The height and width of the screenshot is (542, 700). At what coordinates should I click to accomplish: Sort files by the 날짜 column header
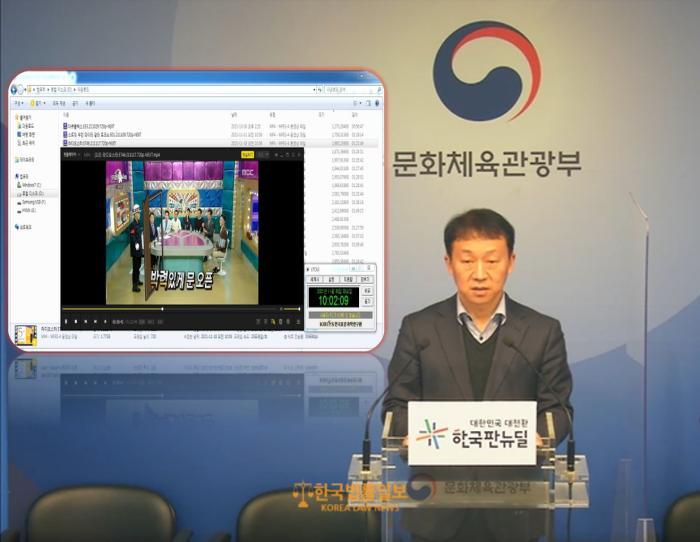click(x=234, y=115)
